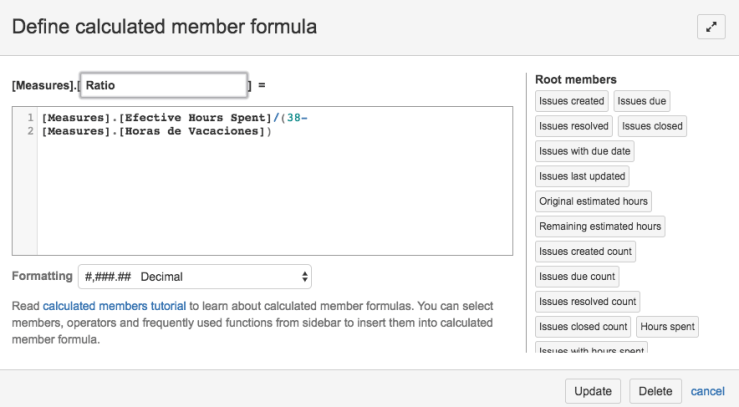Insert the Issues resolved member
The width and height of the screenshot is (739, 407).
574,126
